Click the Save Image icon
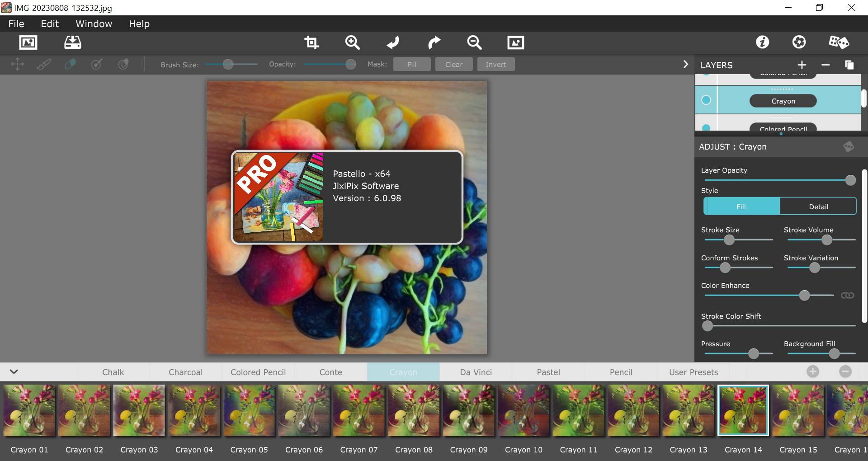Viewport: 868px width, 461px height. tap(72, 42)
